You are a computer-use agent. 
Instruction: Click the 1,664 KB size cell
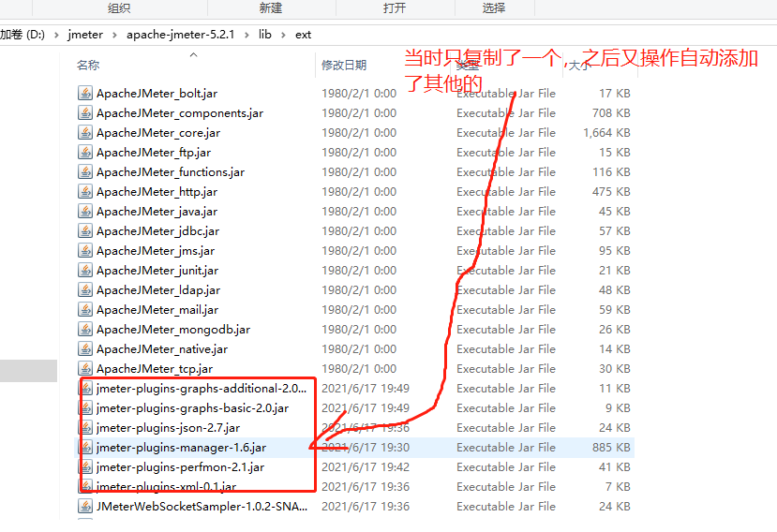pyautogui.click(x=606, y=133)
